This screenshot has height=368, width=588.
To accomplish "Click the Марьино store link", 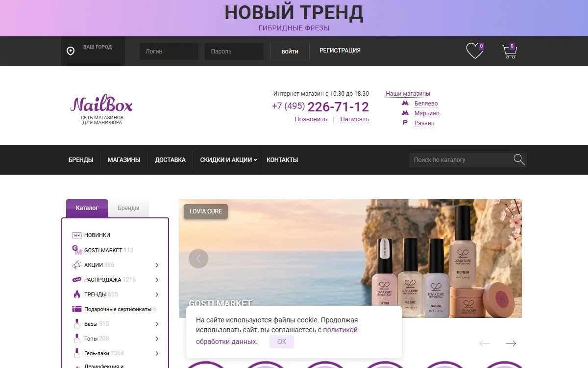I will [427, 113].
